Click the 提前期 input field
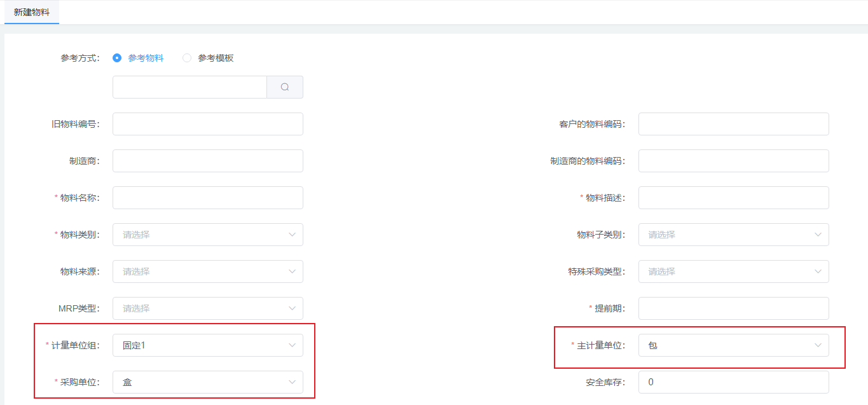 [x=733, y=308]
